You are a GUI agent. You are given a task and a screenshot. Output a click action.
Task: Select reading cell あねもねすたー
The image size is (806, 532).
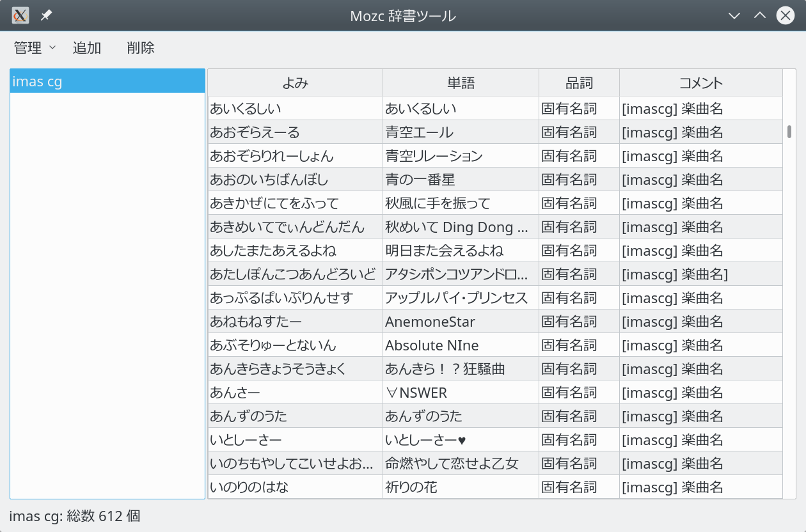coord(296,322)
